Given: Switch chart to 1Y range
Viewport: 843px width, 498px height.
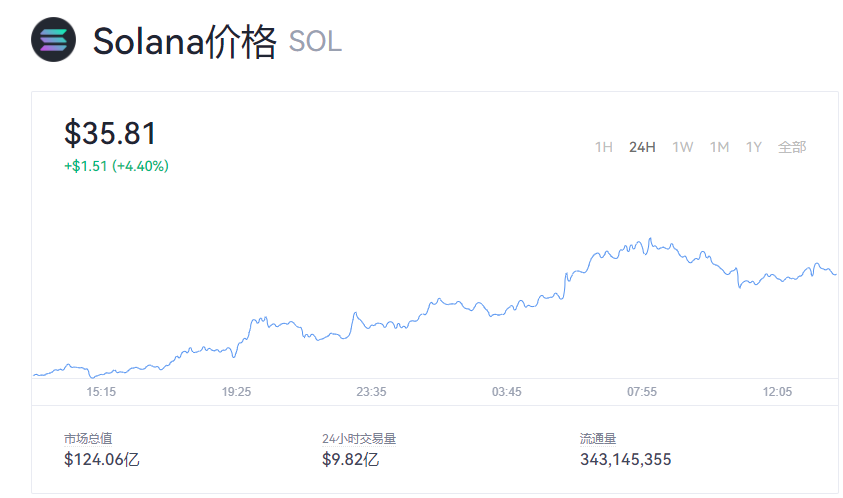Looking at the screenshot, I should point(753,147).
